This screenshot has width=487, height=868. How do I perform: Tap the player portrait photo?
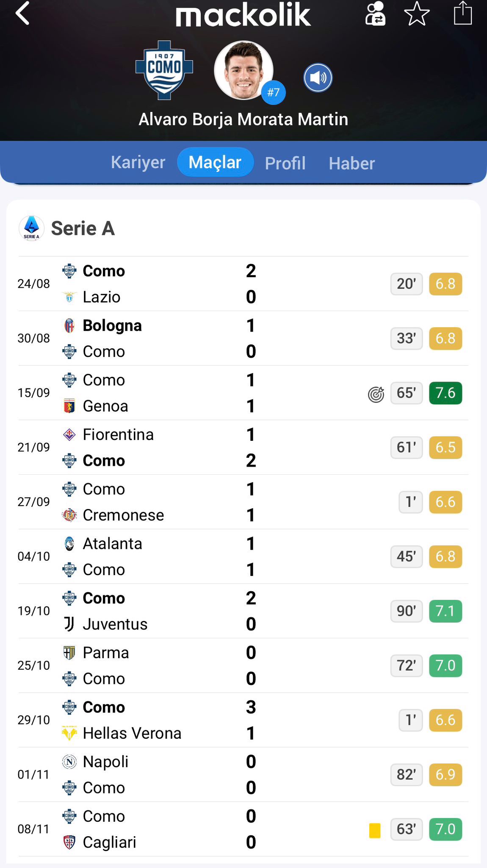point(243,70)
